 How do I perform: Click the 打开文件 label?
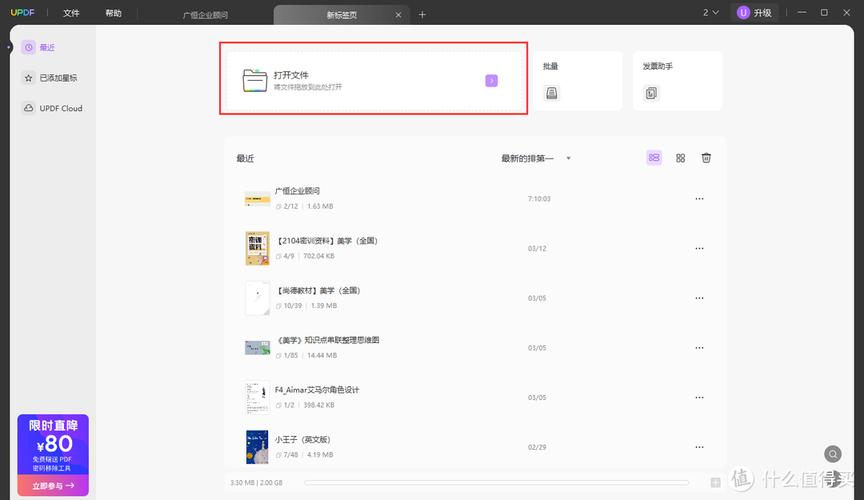click(291, 75)
